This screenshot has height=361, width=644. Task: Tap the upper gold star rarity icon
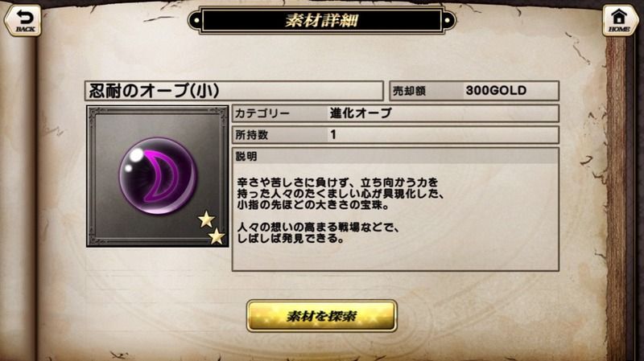click(x=206, y=219)
